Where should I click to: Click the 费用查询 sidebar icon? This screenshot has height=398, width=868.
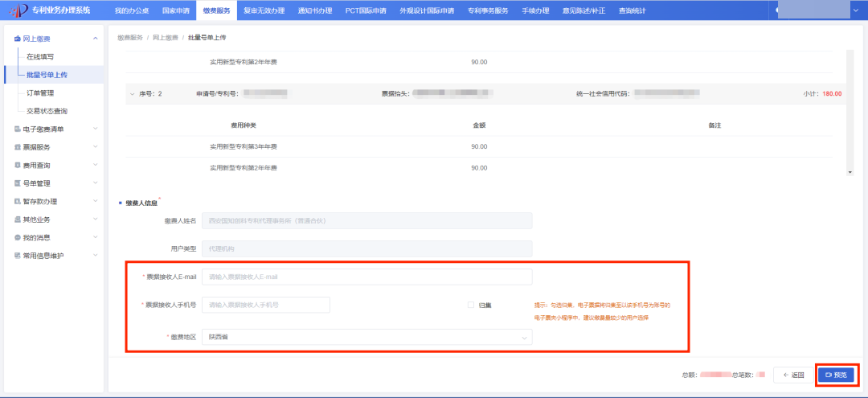pyautogui.click(x=18, y=165)
